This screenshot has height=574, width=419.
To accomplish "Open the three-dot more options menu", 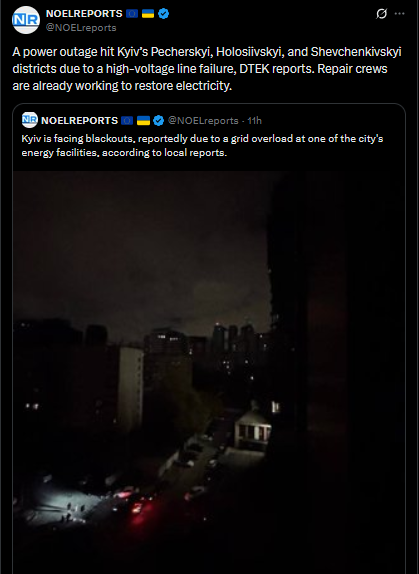I will [x=400, y=14].
